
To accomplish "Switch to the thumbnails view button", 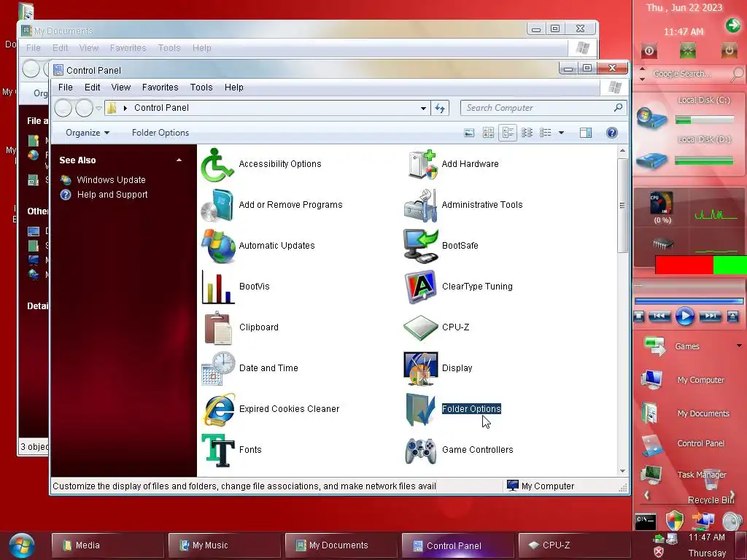I will pos(488,133).
